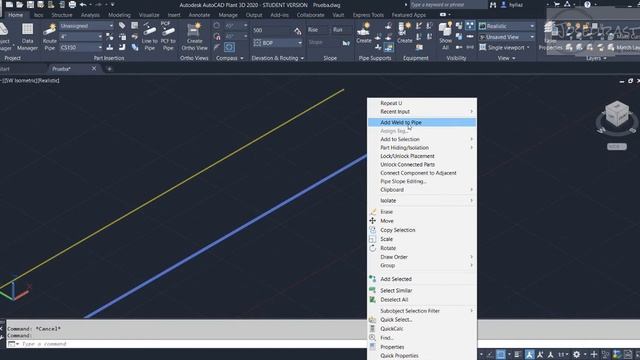Viewport: 640px width, 360px height.
Task: Open the pipe size 4" dropdown
Action: (x=81, y=37)
